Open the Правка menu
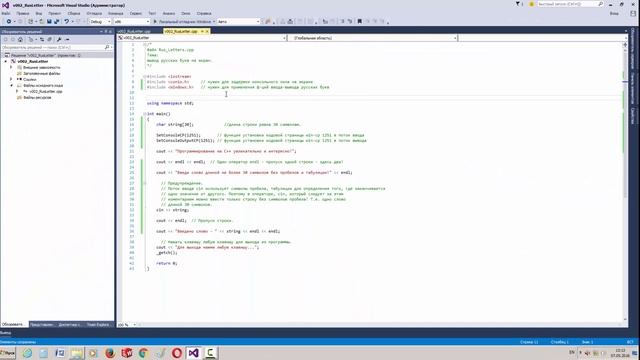 (x=22, y=13)
